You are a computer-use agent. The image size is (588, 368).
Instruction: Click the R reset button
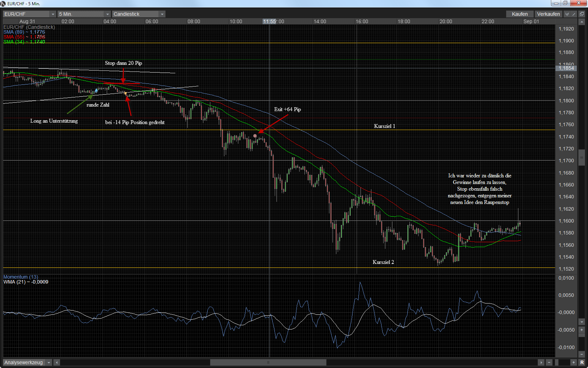pyautogui.click(x=582, y=362)
